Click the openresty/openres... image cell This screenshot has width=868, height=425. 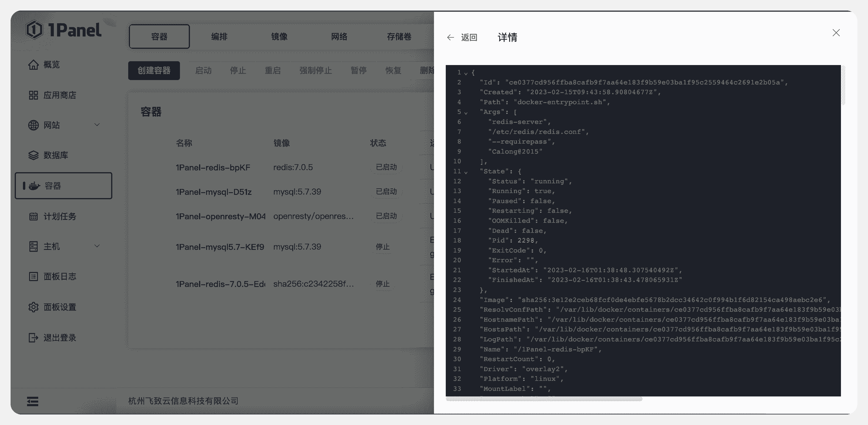point(313,216)
